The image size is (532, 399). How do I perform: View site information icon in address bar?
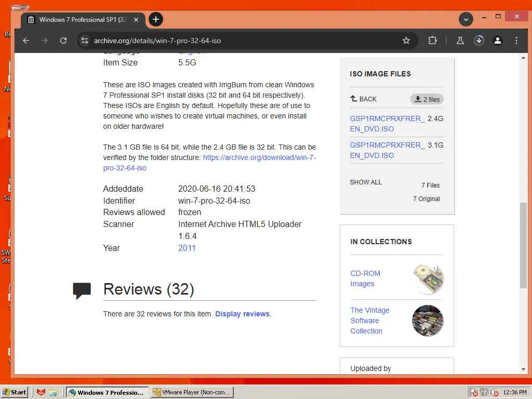(x=84, y=41)
